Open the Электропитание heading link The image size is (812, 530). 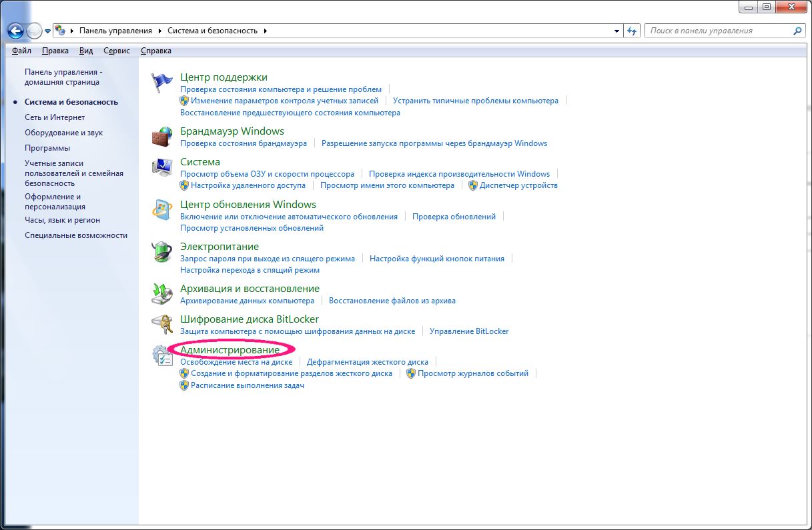(220, 247)
